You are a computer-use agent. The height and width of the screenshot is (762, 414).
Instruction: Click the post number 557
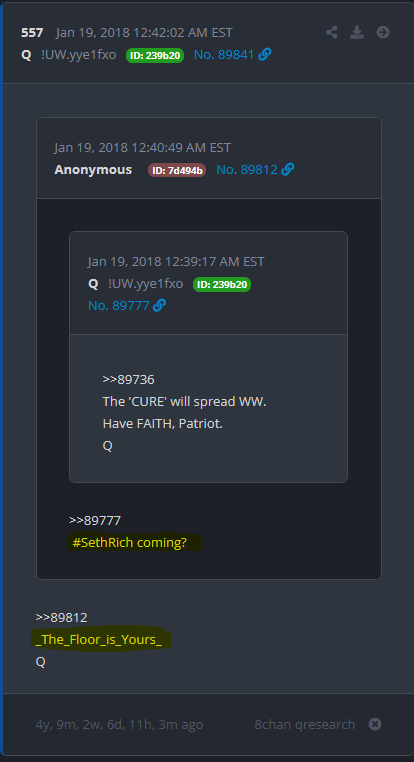coord(32,33)
